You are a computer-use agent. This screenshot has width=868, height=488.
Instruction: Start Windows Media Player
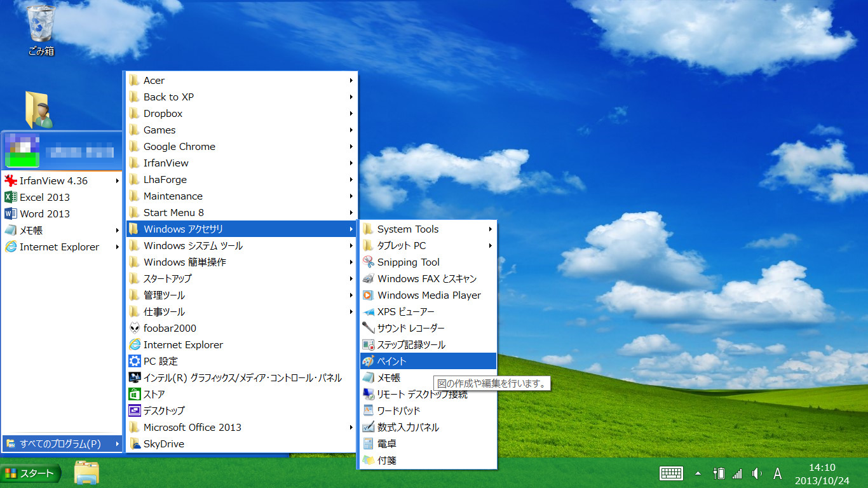click(x=428, y=295)
